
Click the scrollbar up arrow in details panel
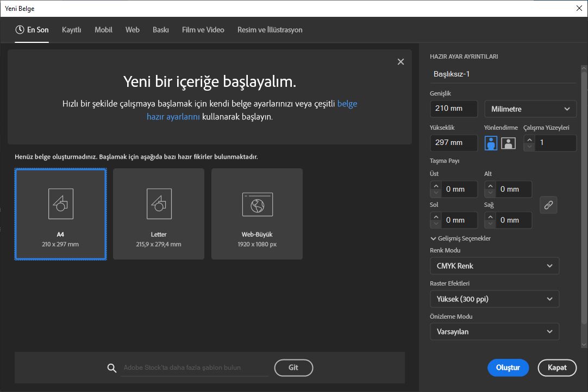point(584,68)
